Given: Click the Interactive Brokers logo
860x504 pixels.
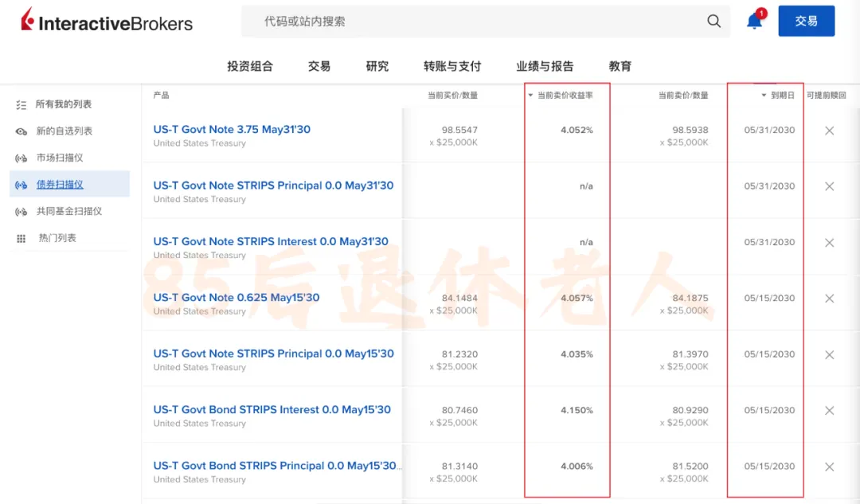Looking at the screenshot, I should pos(107,20).
